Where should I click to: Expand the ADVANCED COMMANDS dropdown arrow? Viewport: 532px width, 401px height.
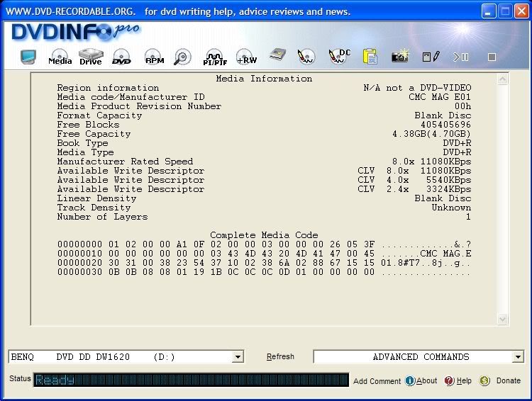[x=518, y=357]
